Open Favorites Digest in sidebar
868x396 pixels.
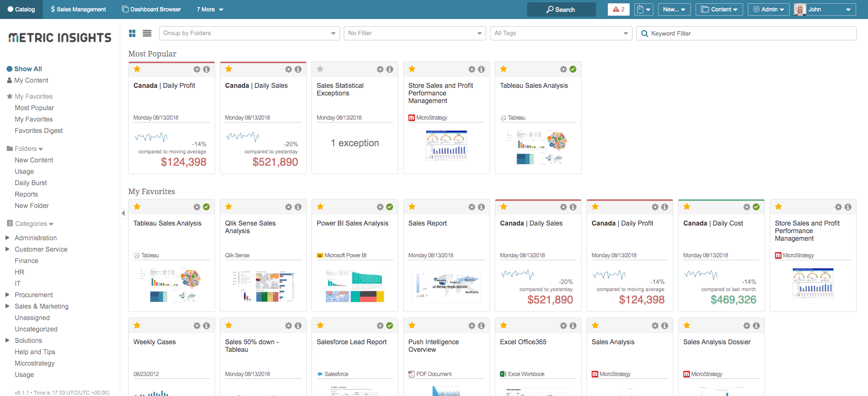tap(38, 131)
